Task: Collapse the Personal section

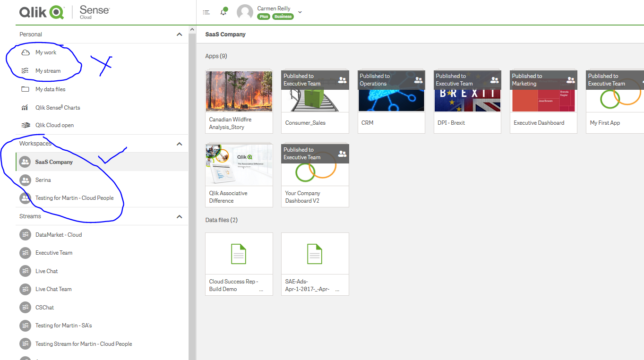Action: click(x=179, y=34)
